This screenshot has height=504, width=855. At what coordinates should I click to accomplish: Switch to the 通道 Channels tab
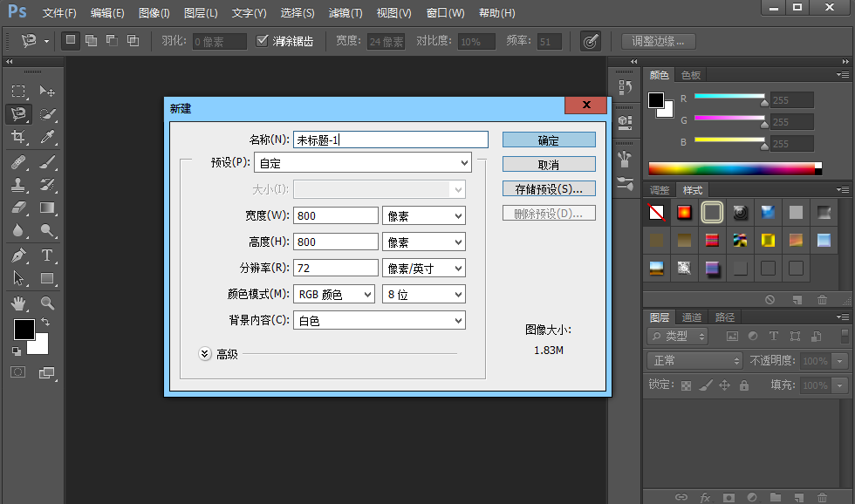691,317
